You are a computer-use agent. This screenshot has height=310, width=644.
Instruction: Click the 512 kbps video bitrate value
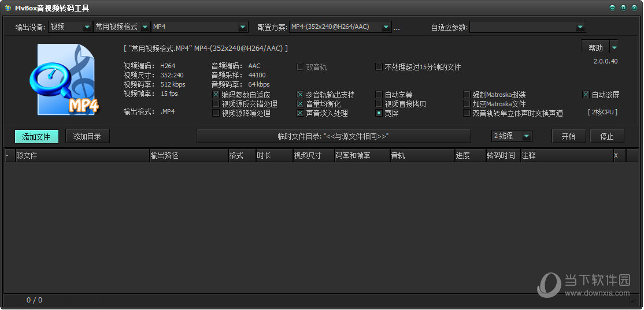(x=173, y=84)
